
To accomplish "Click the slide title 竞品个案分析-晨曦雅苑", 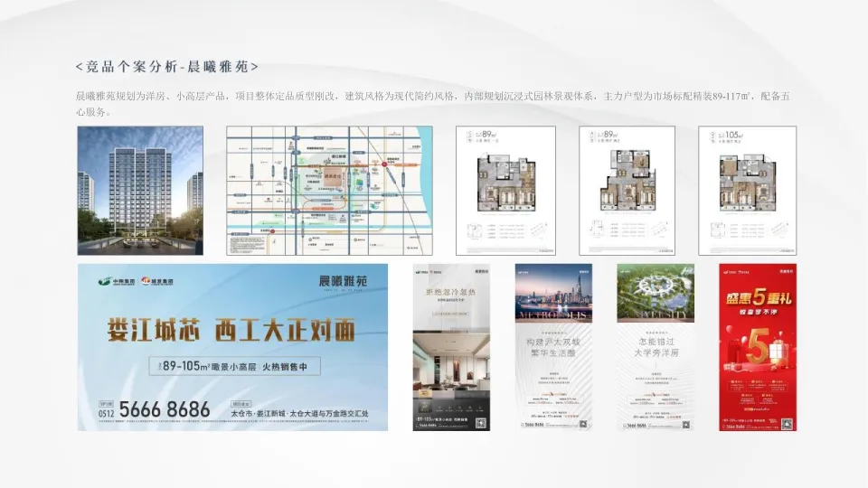I will coord(166,67).
